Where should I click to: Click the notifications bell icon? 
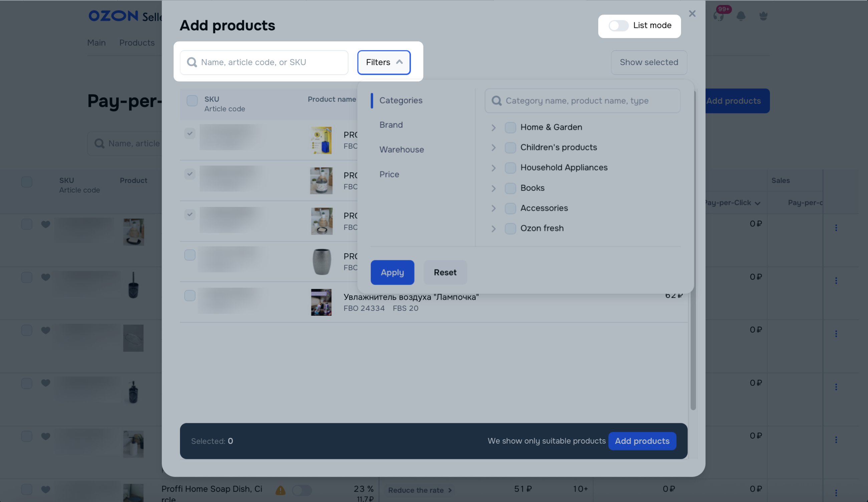click(x=740, y=16)
